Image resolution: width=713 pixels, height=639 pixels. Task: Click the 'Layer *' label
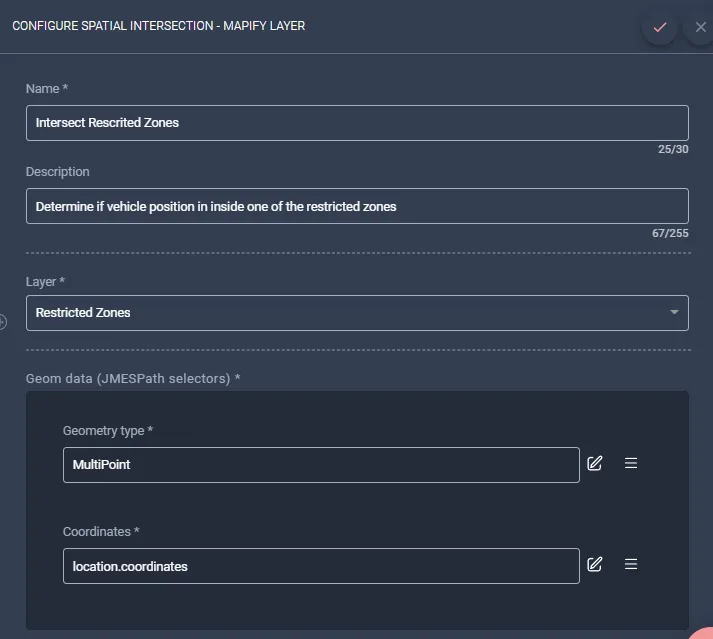pos(45,282)
